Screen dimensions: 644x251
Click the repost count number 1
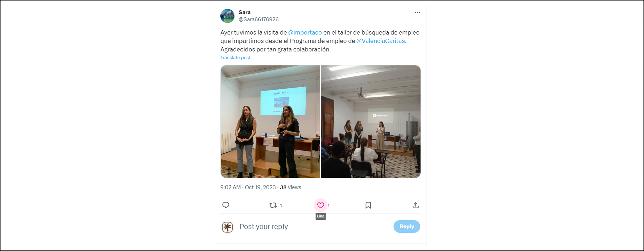281,205
